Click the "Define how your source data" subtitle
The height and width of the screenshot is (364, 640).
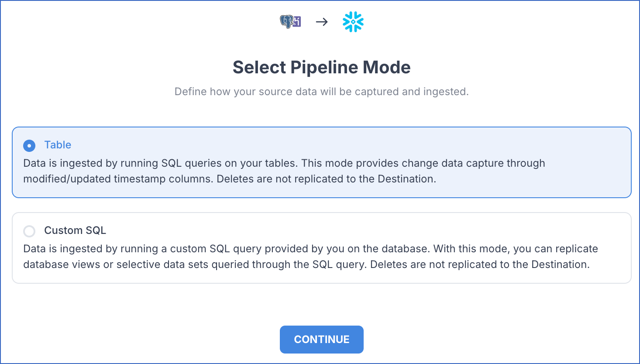[321, 92]
